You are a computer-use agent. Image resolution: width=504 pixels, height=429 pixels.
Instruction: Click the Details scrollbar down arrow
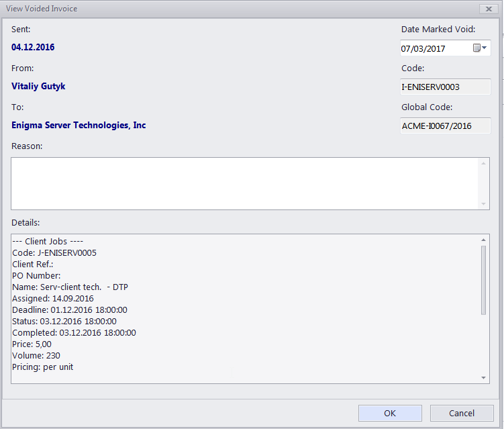point(483,378)
